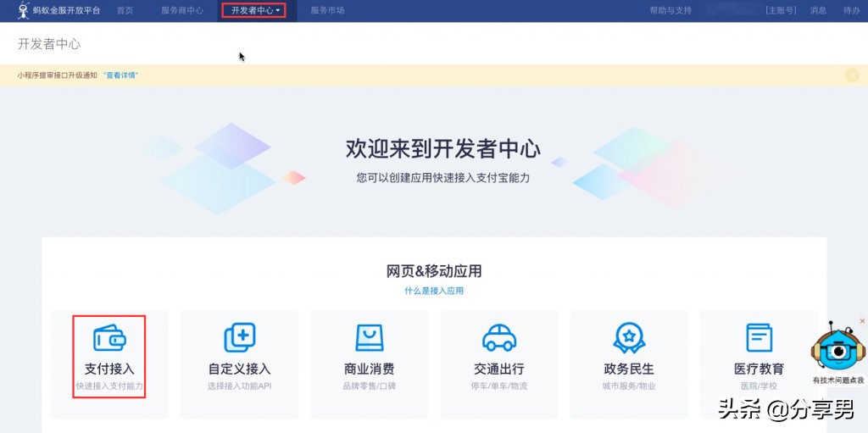Click the 城市服务/物业 subtitle
868x433 pixels.
point(629,386)
